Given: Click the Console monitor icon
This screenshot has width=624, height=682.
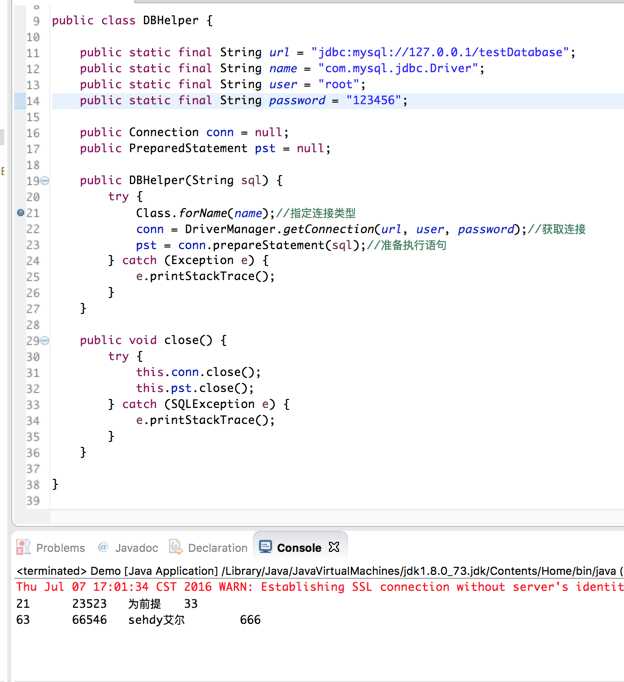Looking at the screenshot, I should [265, 547].
